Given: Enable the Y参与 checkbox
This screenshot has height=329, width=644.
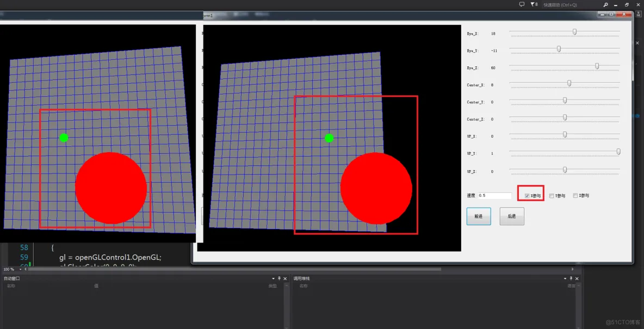Looking at the screenshot, I should (552, 196).
